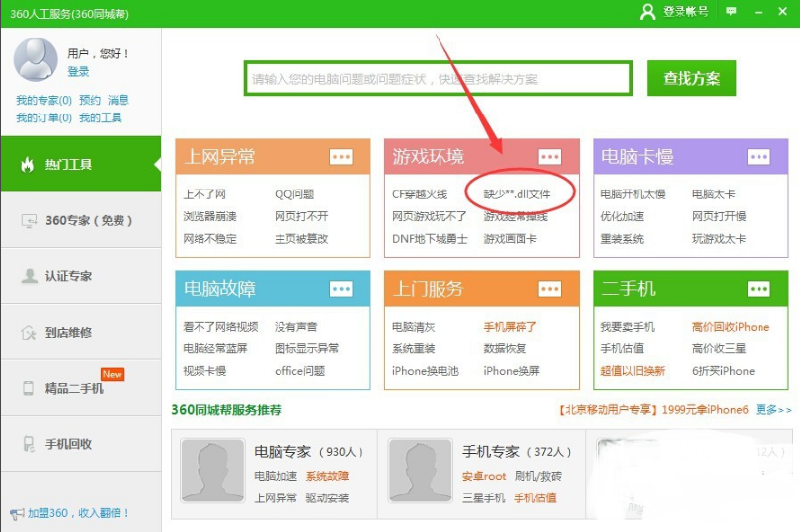Select 优化加速 item
Image resolution: width=800 pixels, height=532 pixels.
(622, 216)
